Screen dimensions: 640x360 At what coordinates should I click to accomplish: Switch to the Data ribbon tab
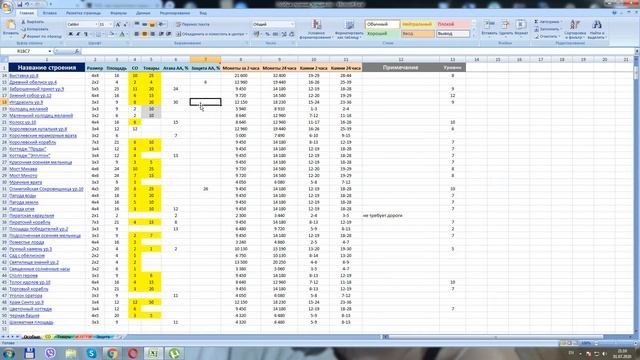pos(143,13)
